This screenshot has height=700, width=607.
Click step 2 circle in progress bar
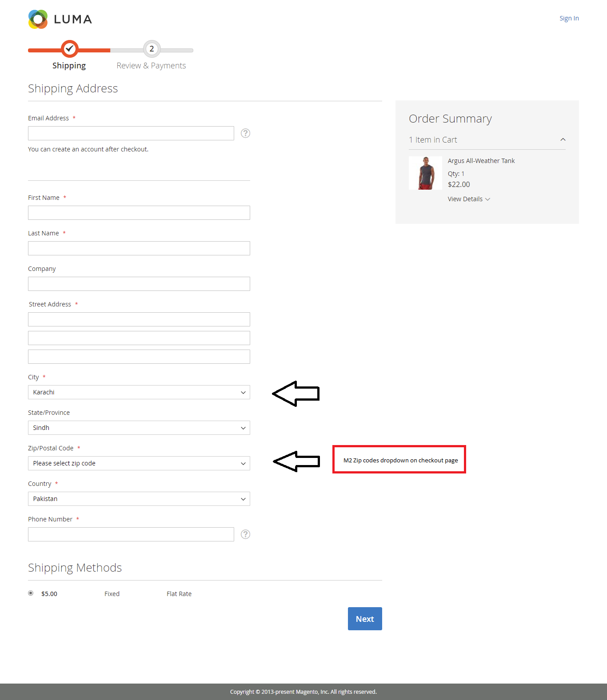(152, 49)
